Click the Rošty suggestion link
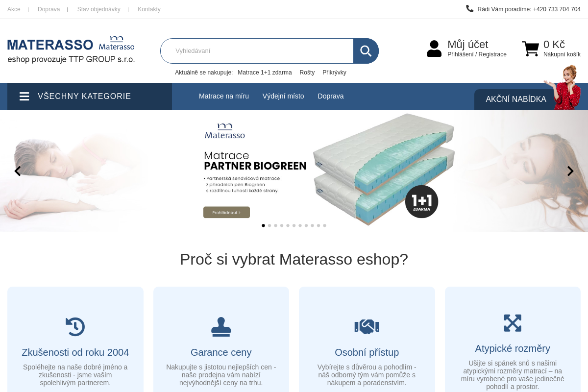The width and height of the screenshot is (588, 392). point(307,73)
